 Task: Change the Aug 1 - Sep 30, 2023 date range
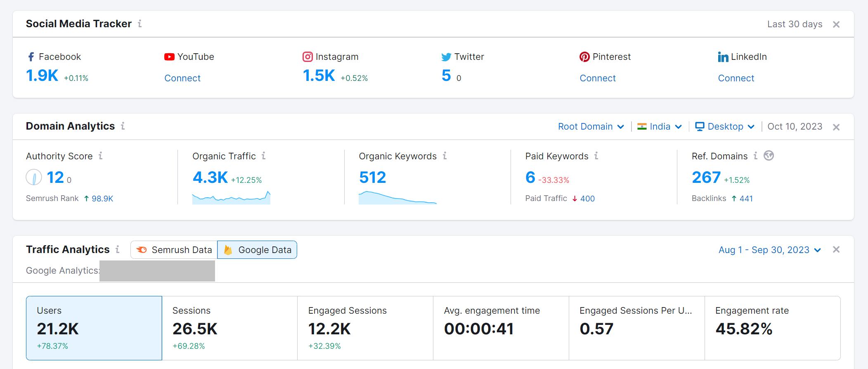pyautogui.click(x=769, y=250)
